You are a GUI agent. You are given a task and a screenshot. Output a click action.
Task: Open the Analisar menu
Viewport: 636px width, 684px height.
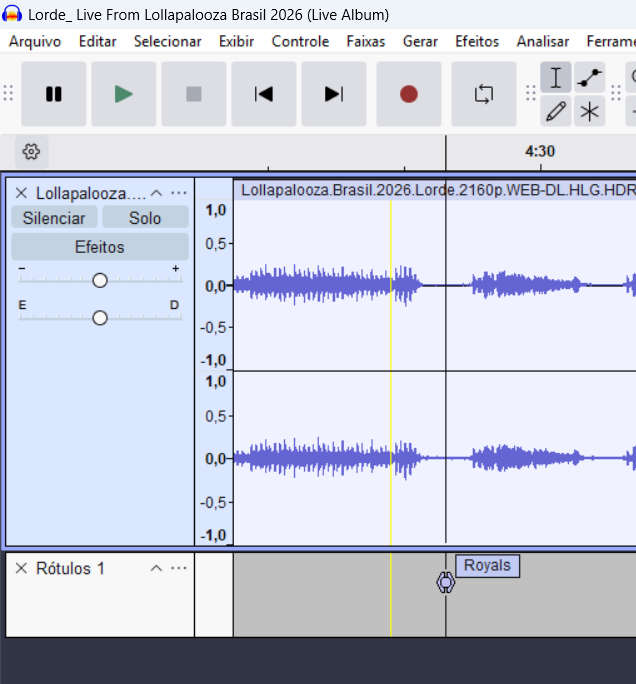[543, 41]
